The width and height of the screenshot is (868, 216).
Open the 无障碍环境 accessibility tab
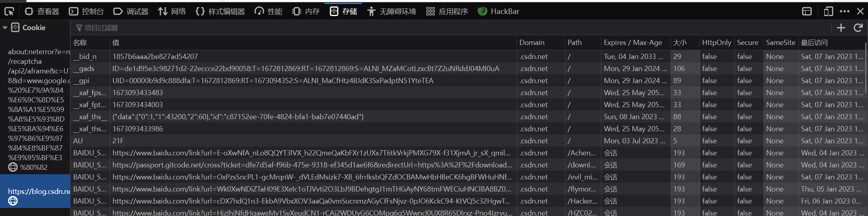click(x=392, y=11)
